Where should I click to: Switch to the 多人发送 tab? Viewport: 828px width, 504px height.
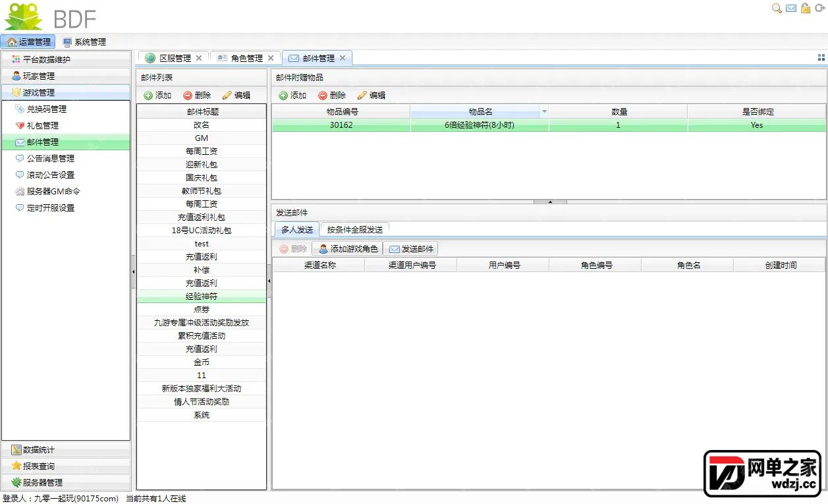tap(297, 229)
